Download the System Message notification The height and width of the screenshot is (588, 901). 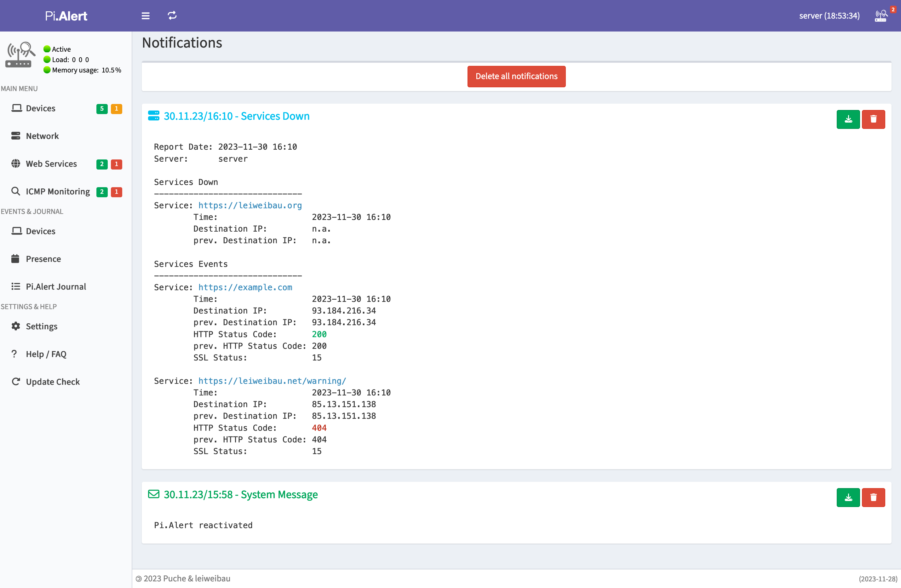click(848, 498)
